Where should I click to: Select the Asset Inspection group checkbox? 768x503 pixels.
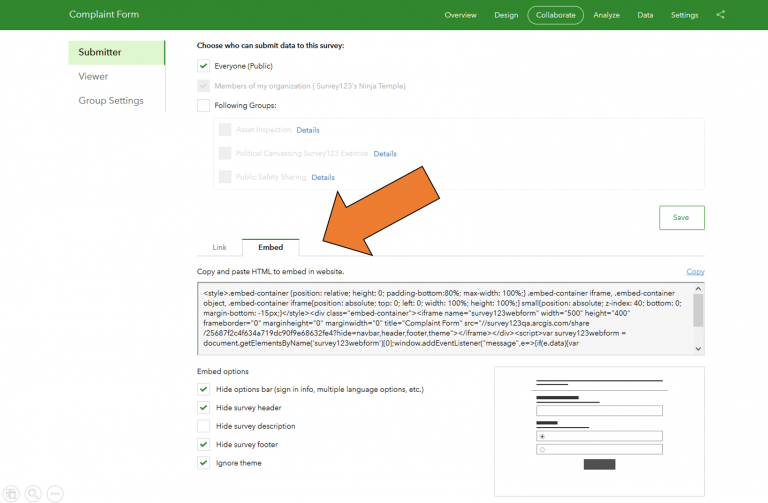[x=225, y=129]
